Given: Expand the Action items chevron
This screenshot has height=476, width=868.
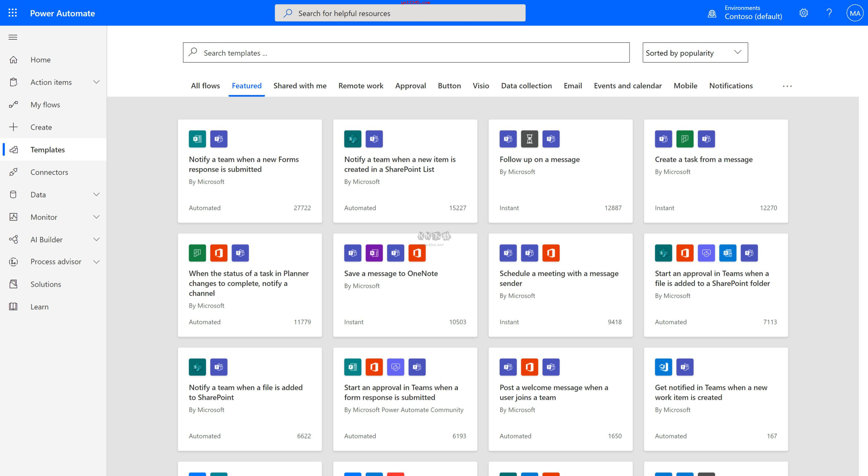Looking at the screenshot, I should [x=96, y=82].
